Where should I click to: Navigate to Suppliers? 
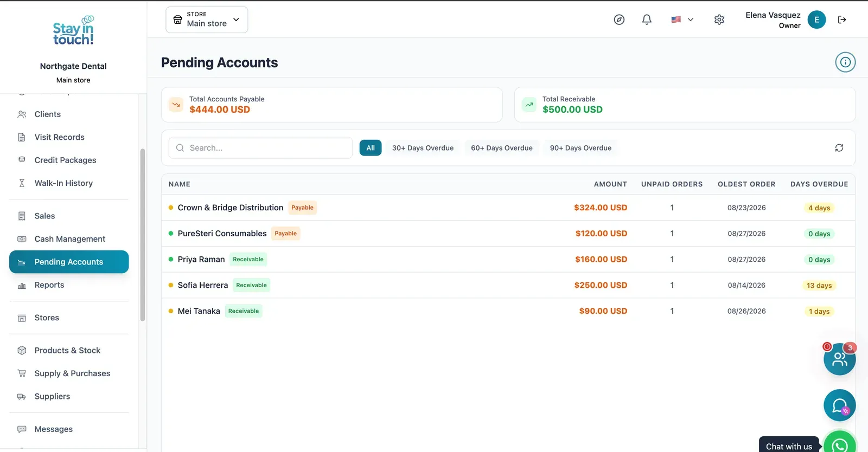pyautogui.click(x=69, y=397)
